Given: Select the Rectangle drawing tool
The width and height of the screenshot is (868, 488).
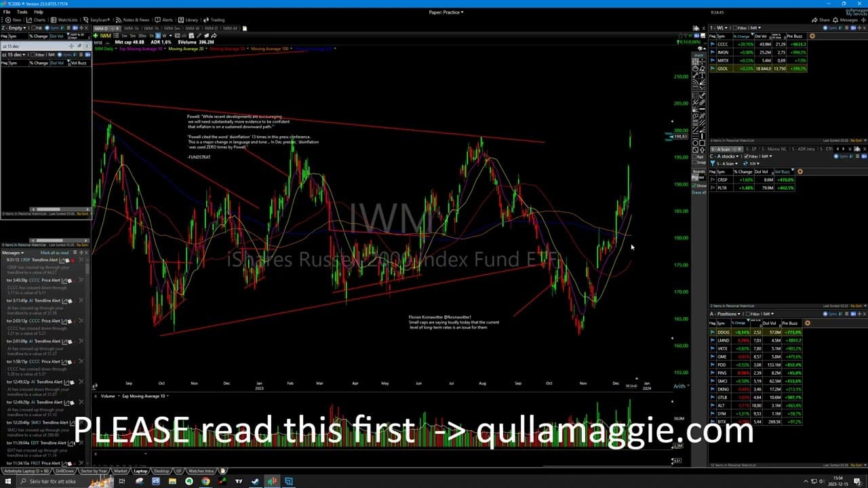Looking at the screenshot, I should (703, 142).
